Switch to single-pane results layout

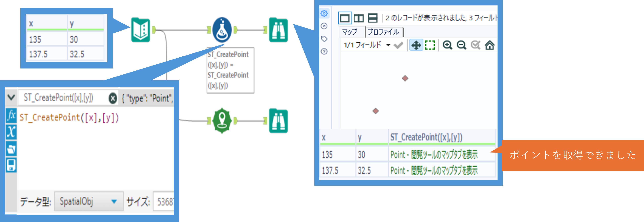point(345,18)
